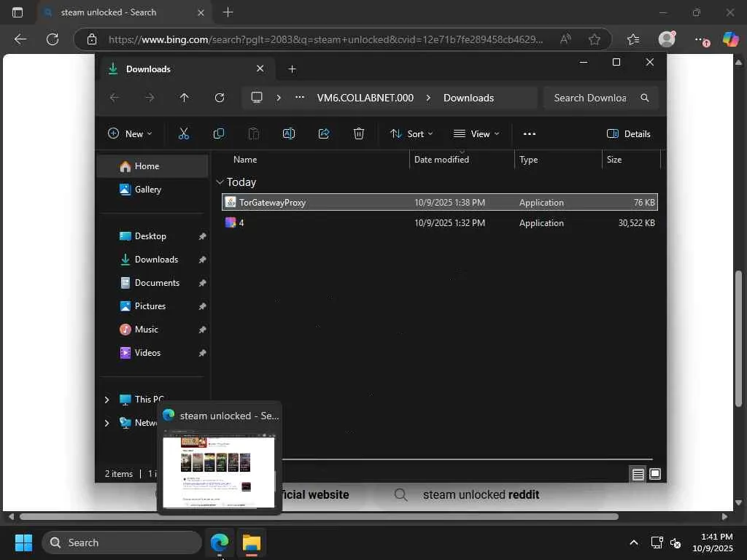Open the Edge Favorites list icon
The width and height of the screenshot is (747, 560).
(x=633, y=39)
